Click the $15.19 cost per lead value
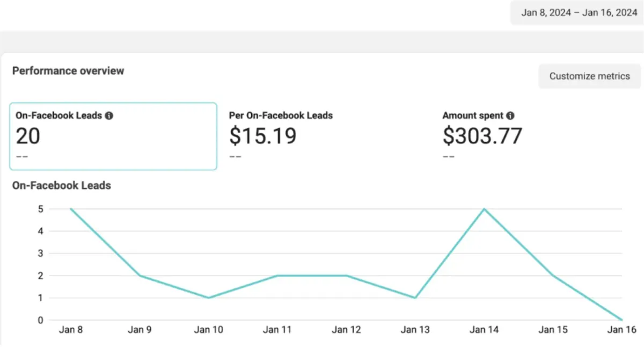 click(262, 136)
